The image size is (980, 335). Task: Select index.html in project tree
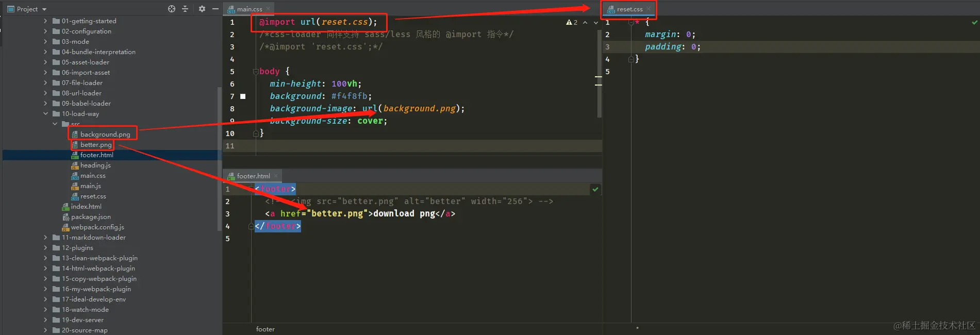(86, 207)
